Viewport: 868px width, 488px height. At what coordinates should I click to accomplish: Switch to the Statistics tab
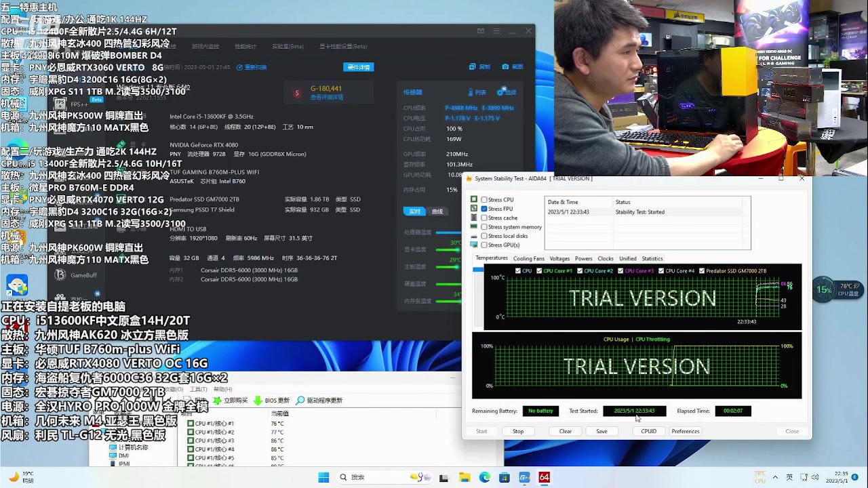click(652, 258)
